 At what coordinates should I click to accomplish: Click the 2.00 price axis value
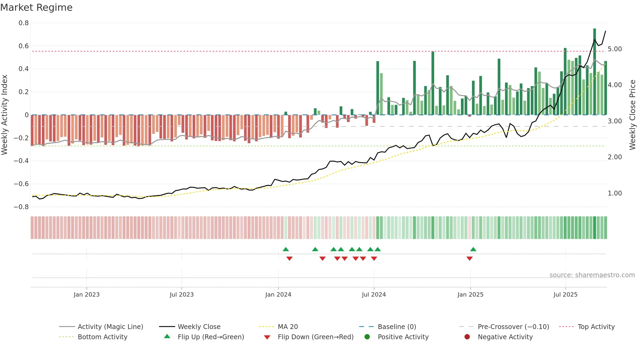(x=615, y=157)
